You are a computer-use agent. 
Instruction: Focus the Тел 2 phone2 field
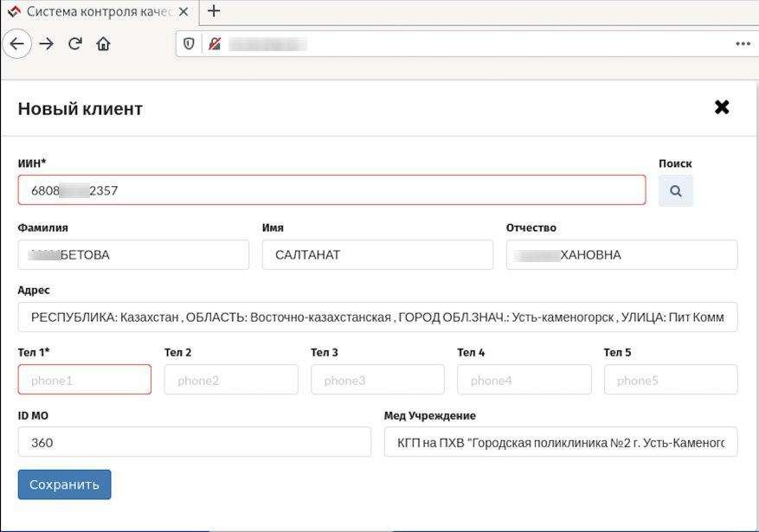[x=231, y=380]
